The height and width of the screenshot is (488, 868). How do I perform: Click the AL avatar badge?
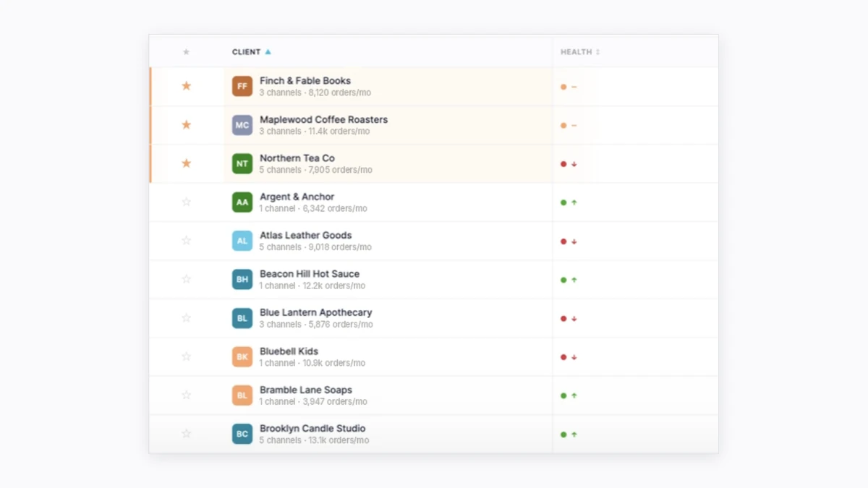pyautogui.click(x=242, y=241)
